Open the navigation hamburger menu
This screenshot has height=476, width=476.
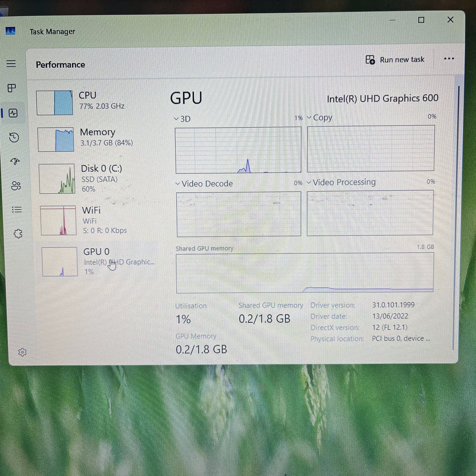11,64
